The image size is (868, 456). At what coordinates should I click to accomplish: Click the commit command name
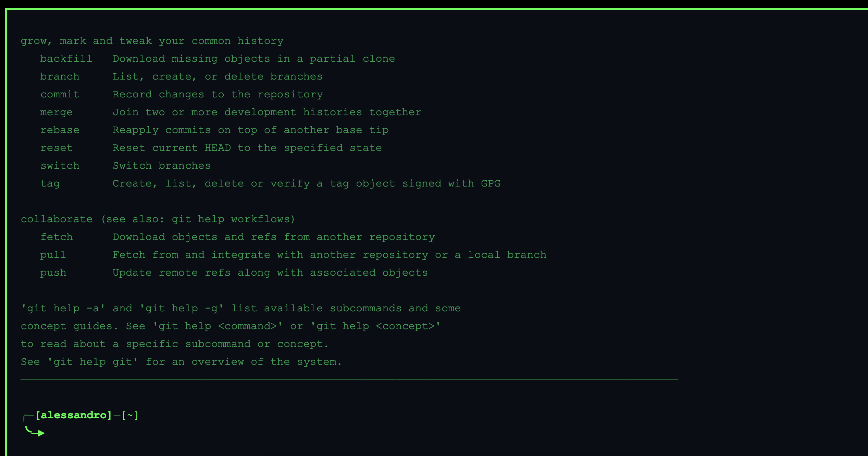[60, 94]
